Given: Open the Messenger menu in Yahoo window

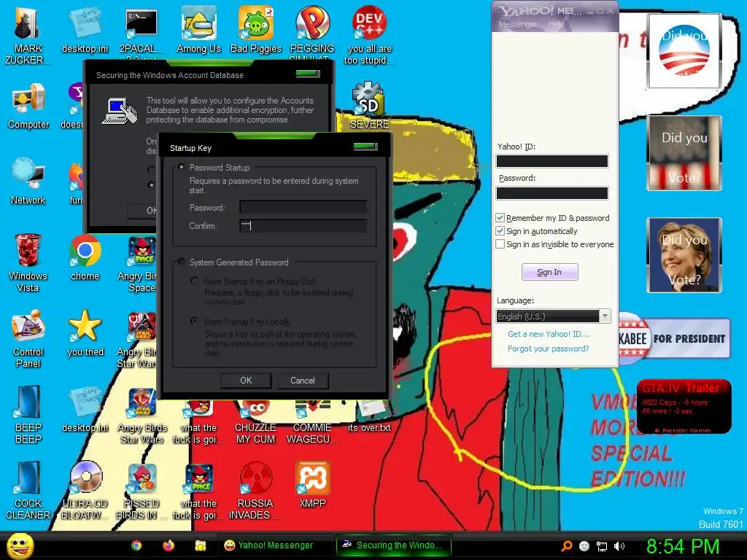Looking at the screenshot, I should (x=518, y=24).
